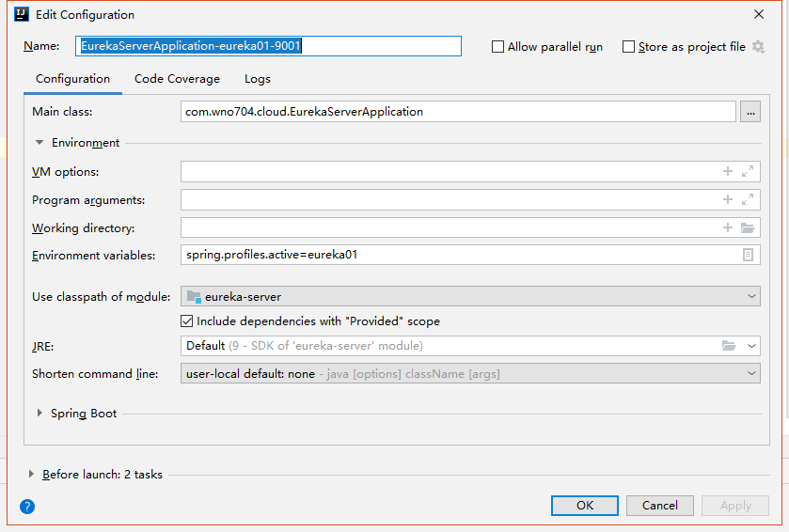Click the plus icon in Program arguments field
The image size is (789, 532).
[x=727, y=200]
